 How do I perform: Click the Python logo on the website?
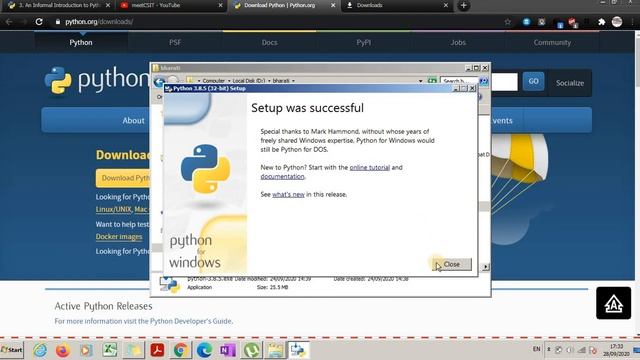[x=97, y=80]
